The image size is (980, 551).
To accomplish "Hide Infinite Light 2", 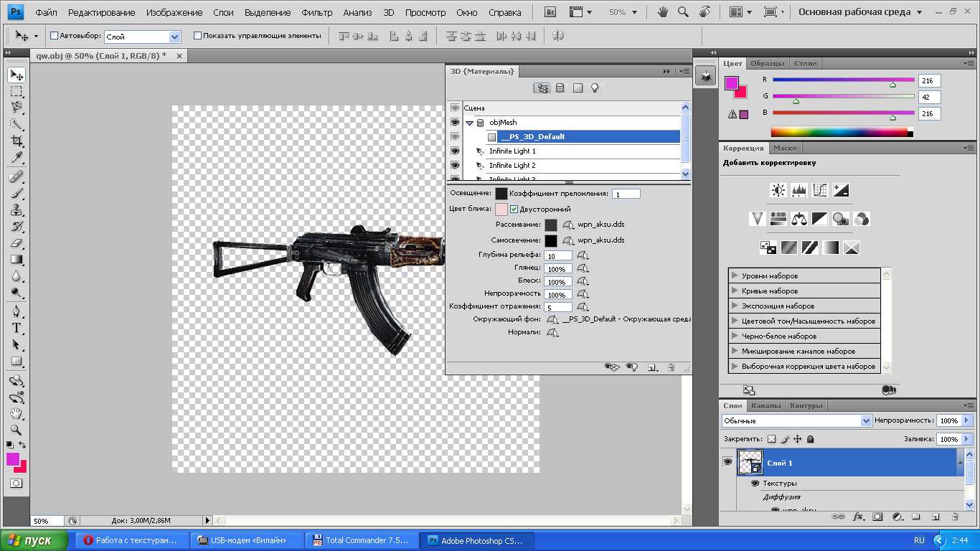I will pyautogui.click(x=454, y=166).
